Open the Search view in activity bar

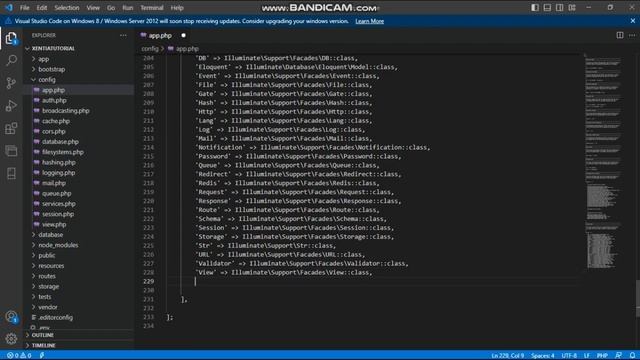pyautogui.click(x=11, y=60)
